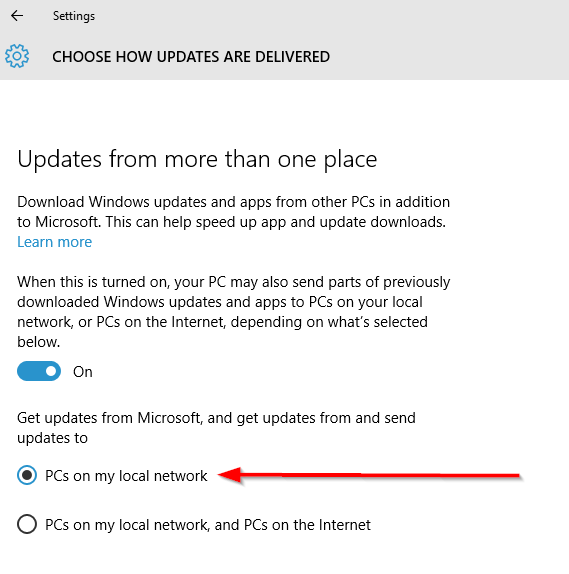Click the "Updates from more than one place" heading
The height and width of the screenshot is (574, 569).
[197, 160]
